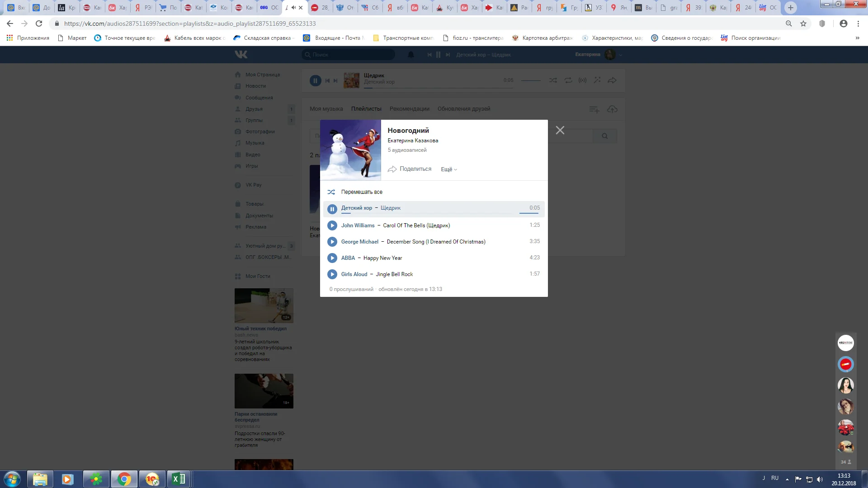Open the Приложения bookmarks shortcut
The image size is (868, 488).
(28, 38)
